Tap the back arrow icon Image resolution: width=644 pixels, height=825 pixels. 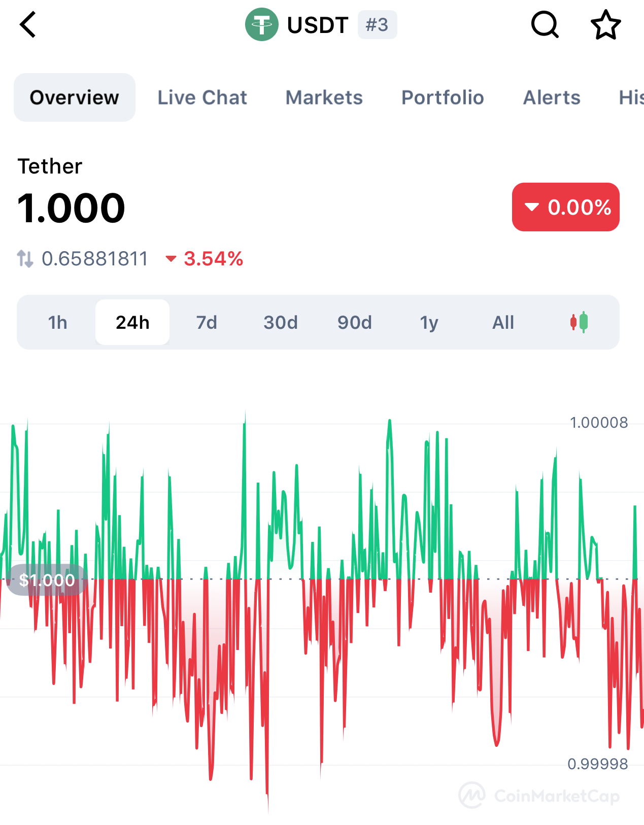pos(28,25)
